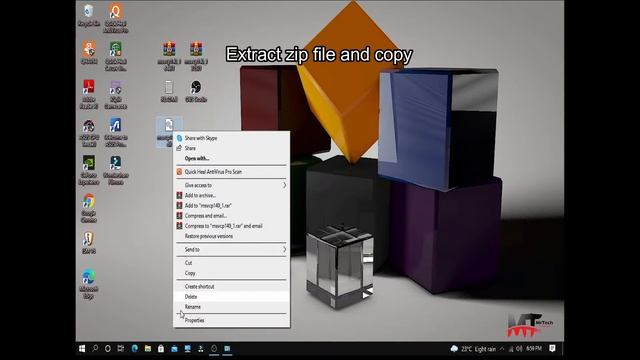Choose Add to archive...

pyautogui.click(x=231, y=196)
